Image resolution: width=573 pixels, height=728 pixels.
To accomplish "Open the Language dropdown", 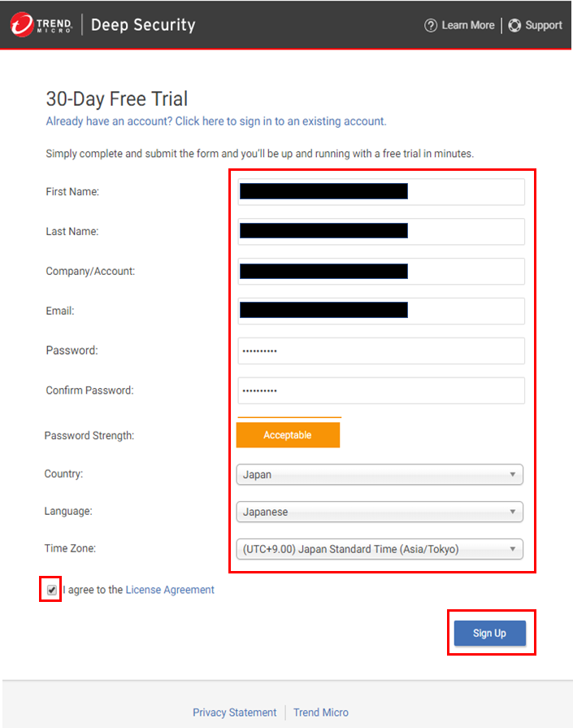I will (380, 512).
